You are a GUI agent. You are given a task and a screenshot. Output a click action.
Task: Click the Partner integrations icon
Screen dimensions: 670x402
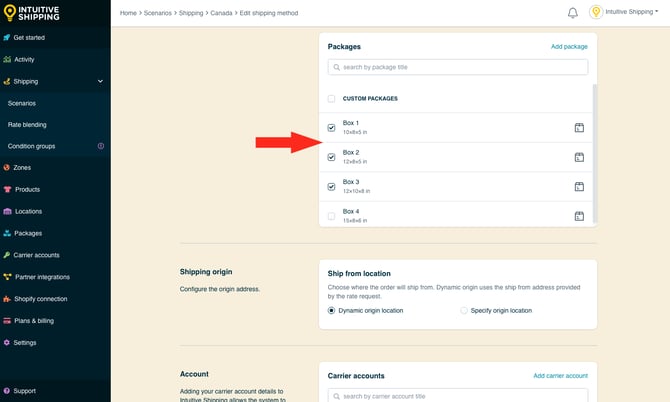pos(7,277)
